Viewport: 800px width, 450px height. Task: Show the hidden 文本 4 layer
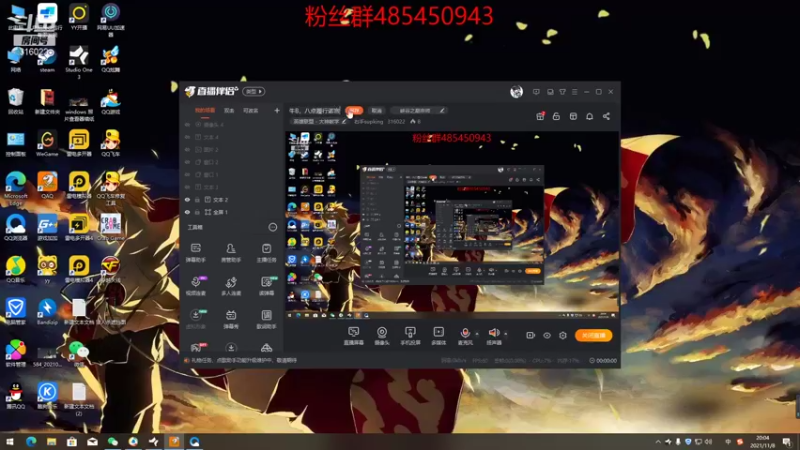[x=187, y=137]
